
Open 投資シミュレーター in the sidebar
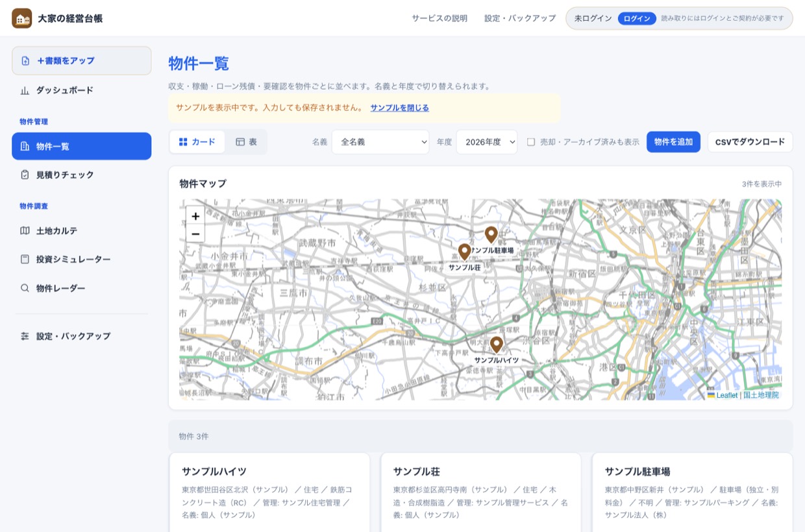pyautogui.click(x=82, y=260)
